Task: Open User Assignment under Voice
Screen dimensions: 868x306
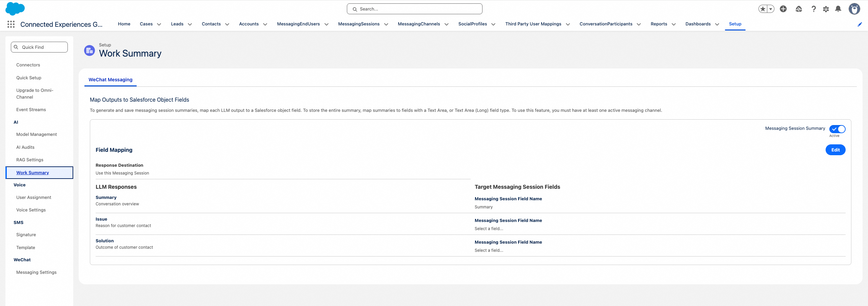Action: click(x=34, y=198)
